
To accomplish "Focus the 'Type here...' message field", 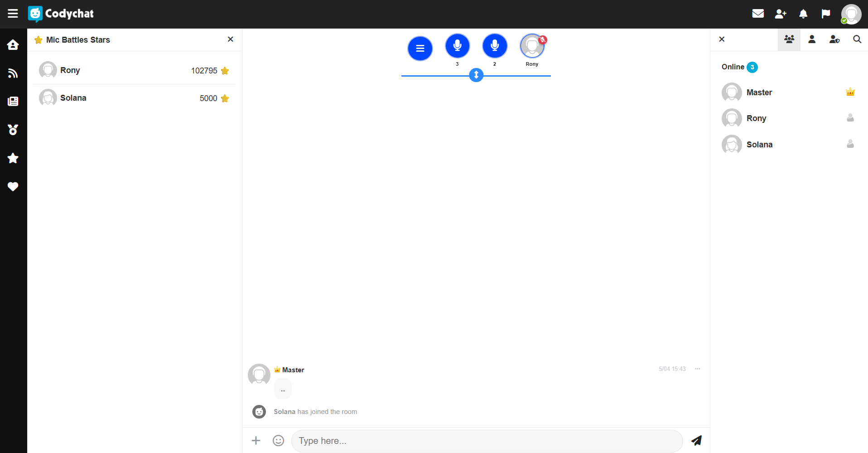I will pos(487,441).
